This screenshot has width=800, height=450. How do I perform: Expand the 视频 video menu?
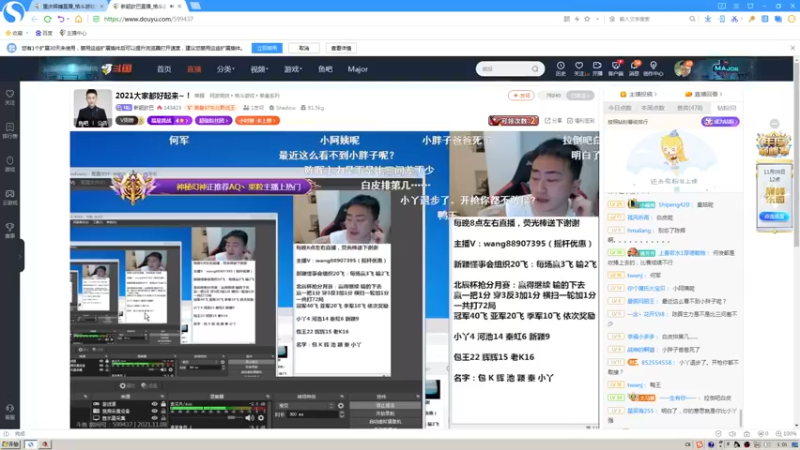pos(259,69)
